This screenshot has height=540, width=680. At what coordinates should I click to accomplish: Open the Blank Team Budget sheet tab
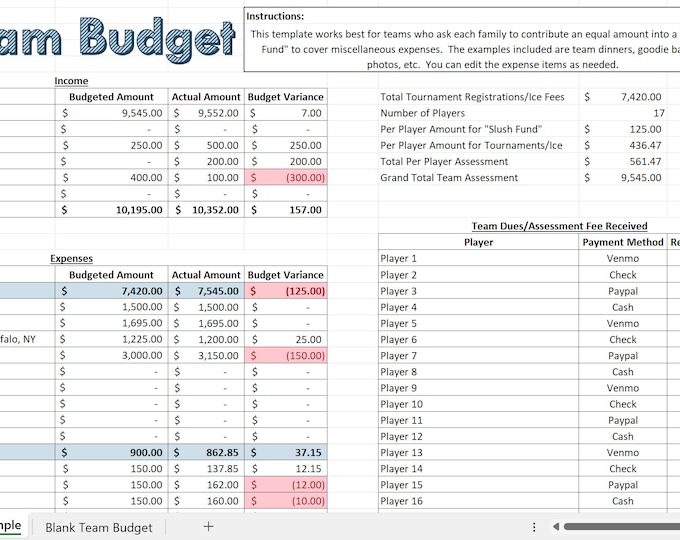pos(99,527)
